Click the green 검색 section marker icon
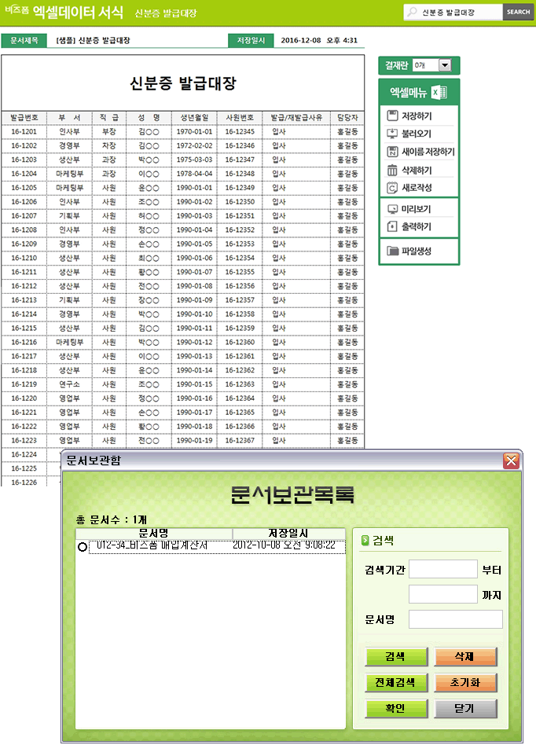This screenshot has height=756, width=536. [x=365, y=541]
